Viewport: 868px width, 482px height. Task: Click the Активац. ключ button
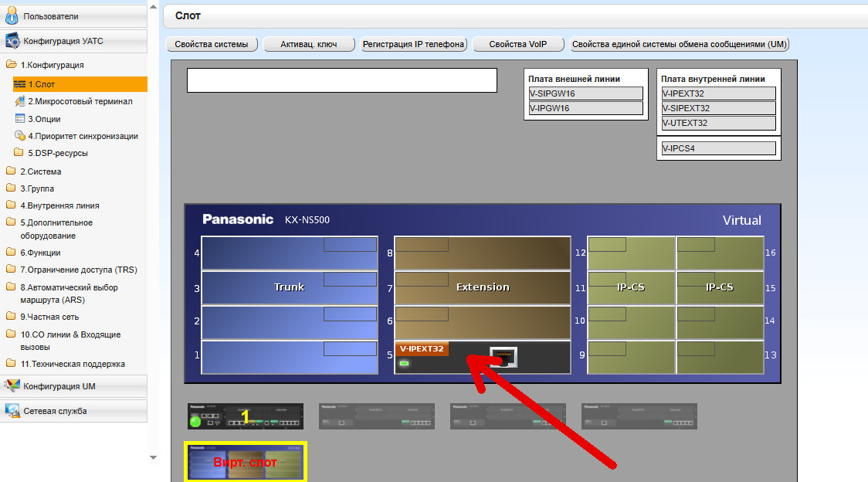pyautogui.click(x=308, y=44)
